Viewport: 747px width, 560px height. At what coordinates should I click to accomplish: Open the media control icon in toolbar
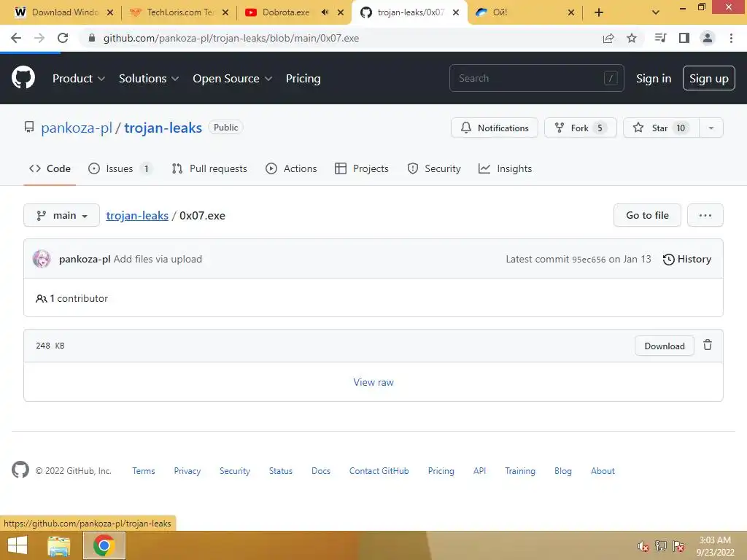pos(660,38)
